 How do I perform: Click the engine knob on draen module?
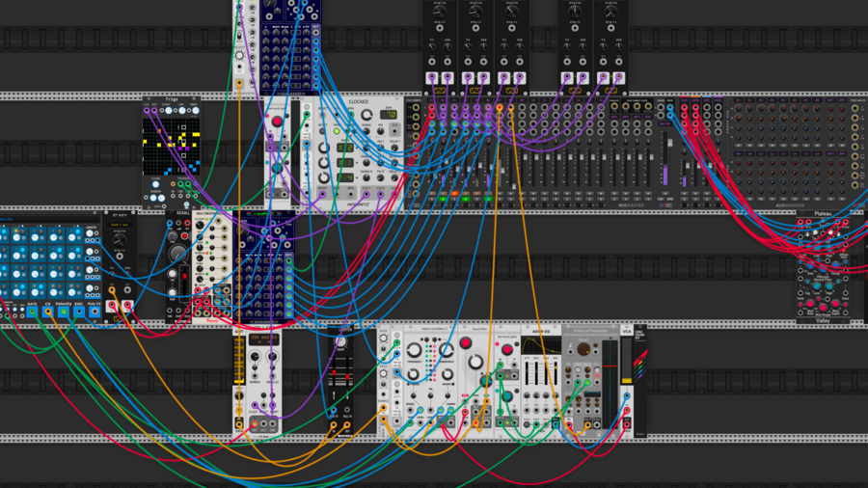120,239
